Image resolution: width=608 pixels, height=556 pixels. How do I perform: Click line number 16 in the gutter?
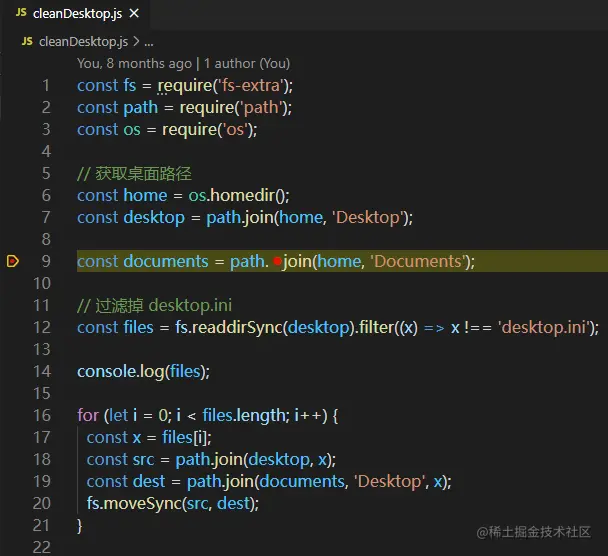tap(42, 416)
